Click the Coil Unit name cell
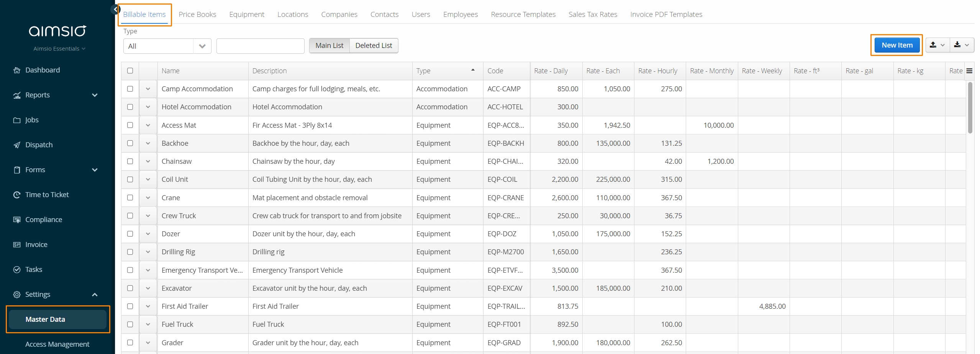Image resolution: width=980 pixels, height=354 pixels. coord(203,179)
